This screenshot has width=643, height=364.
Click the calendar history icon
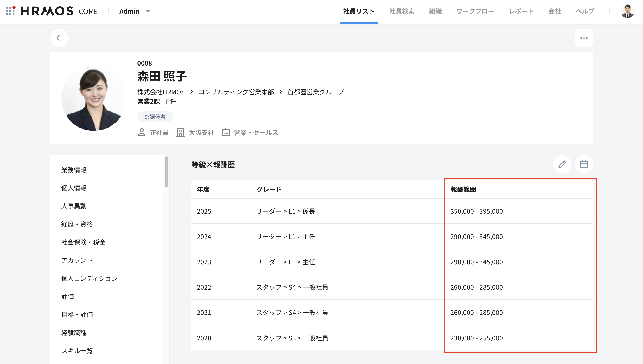point(584,164)
